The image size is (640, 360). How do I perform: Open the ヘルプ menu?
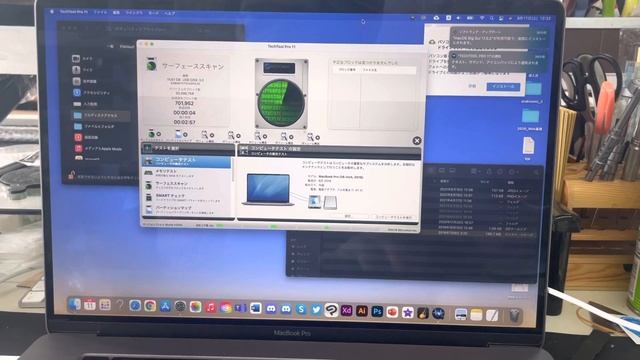click(170, 13)
